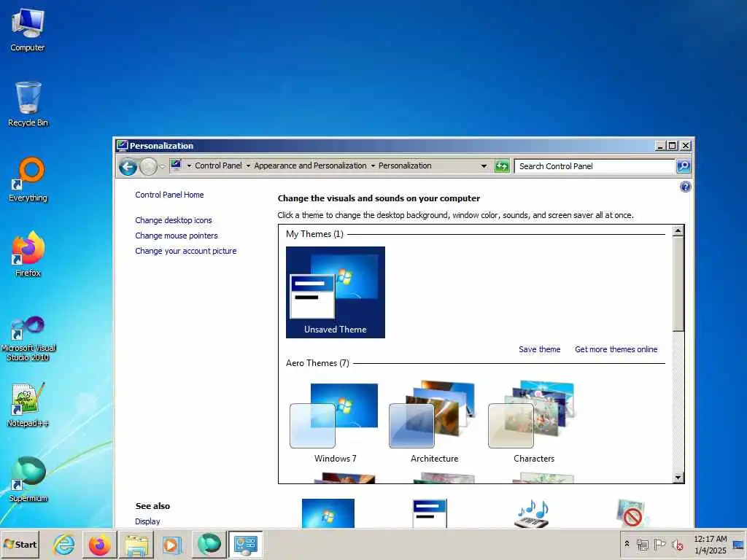The width and height of the screenshot is (747, 560).
Task: Open the recent pages dropdown beside Forward button
Action: click(163, 166)
